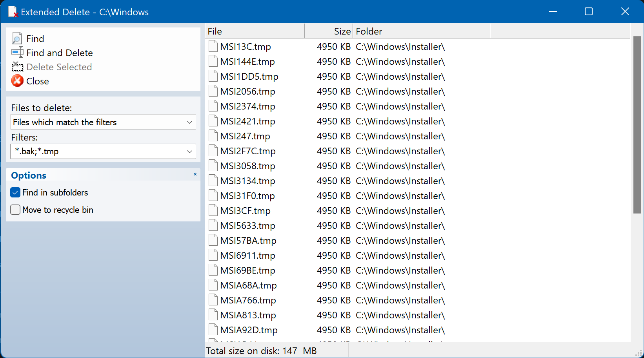Click the red Close icon
Screen dimensions: 644x358
pyautogui.click(x=17, y=81)
